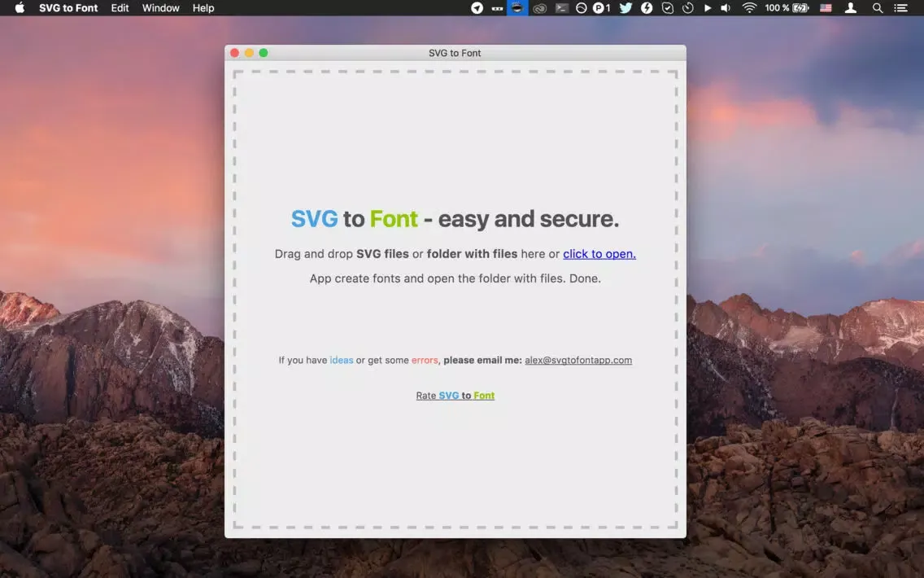924x578 pixels.
Task: Open the Apple menu
Action: [20, 7]
